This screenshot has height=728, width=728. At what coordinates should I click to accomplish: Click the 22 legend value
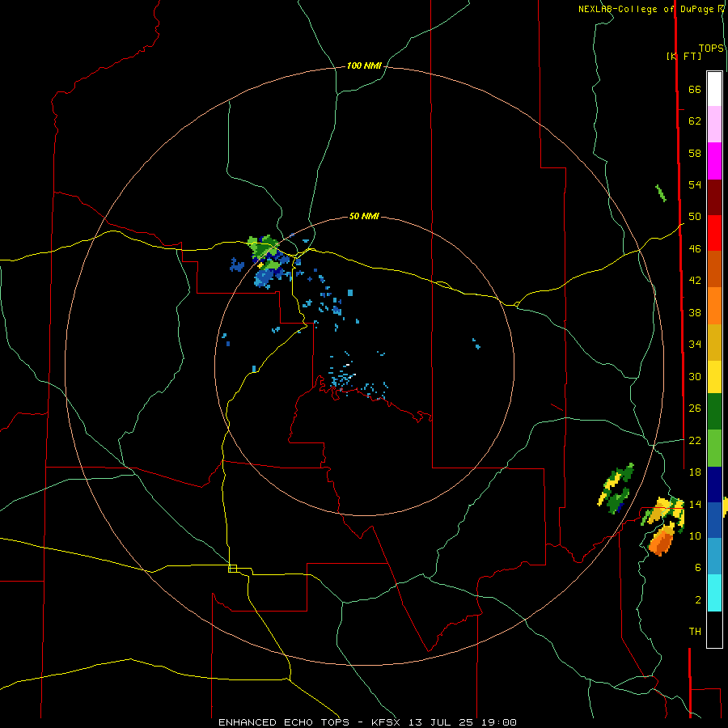click(x=695, y=441)
